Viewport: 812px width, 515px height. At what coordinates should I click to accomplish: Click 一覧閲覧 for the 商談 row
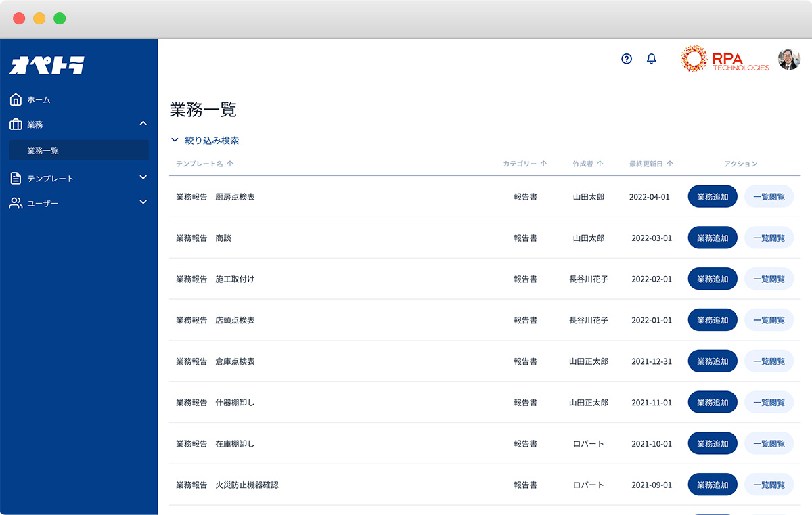pos(769,238)
